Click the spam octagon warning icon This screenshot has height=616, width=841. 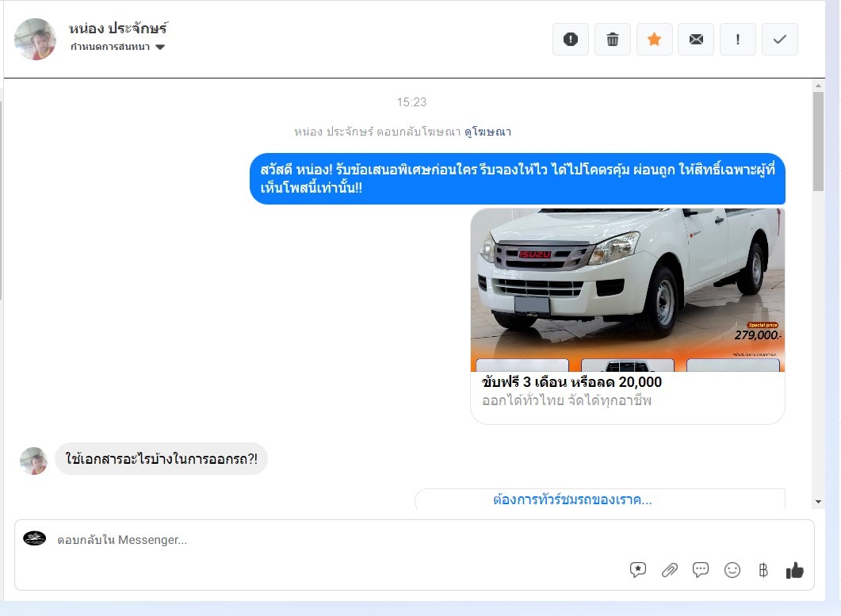click(x=571, y=40)
